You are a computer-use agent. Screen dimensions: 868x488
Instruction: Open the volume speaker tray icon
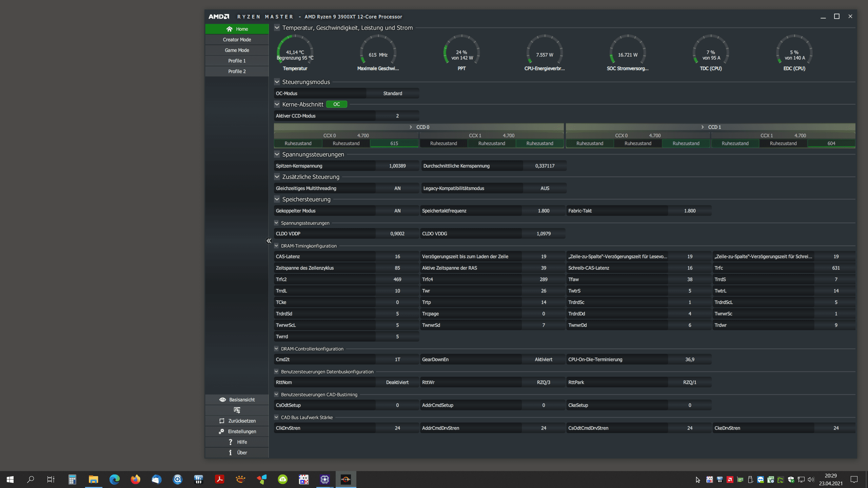pos(811,480)
